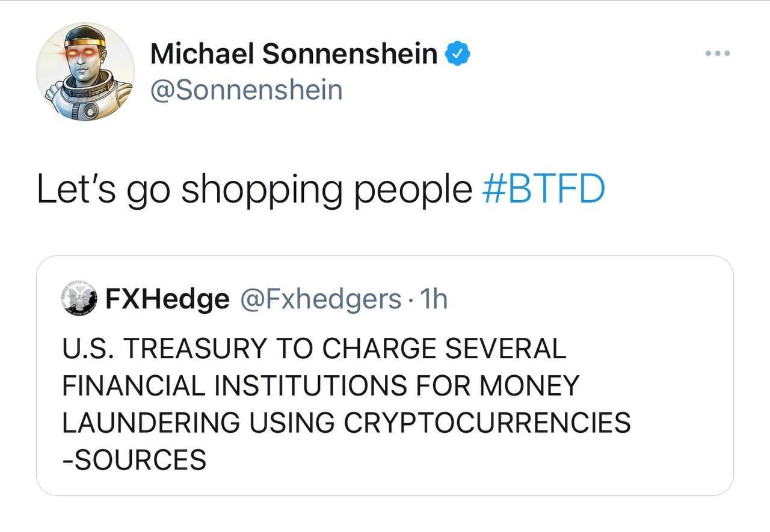Click the -SOURCES text in quoted tweet
The width and height of the screenshot is (770, 532).
click(134, 460)
